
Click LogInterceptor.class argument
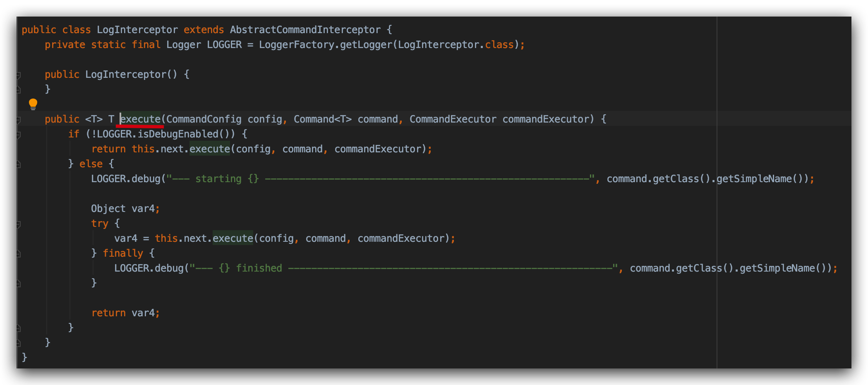456,45
